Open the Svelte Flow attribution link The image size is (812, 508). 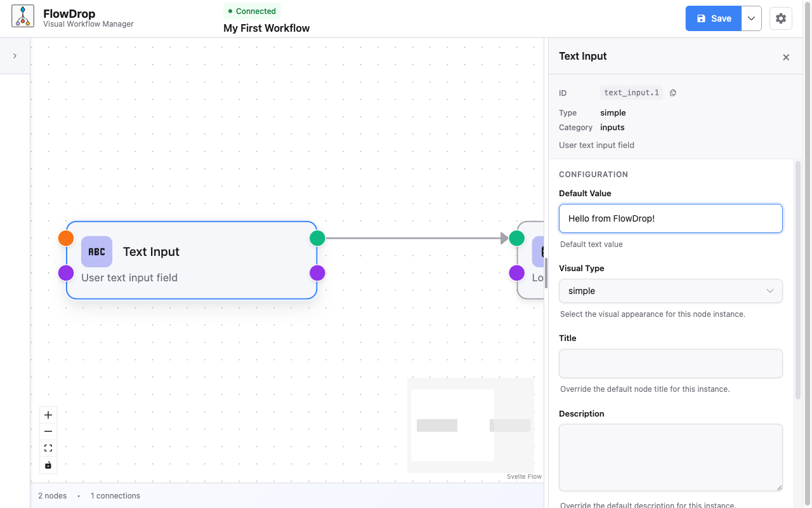coord(524,476)
